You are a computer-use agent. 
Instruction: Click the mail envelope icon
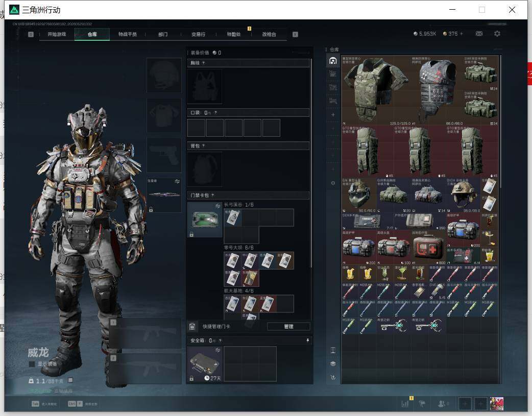point(479,34)
